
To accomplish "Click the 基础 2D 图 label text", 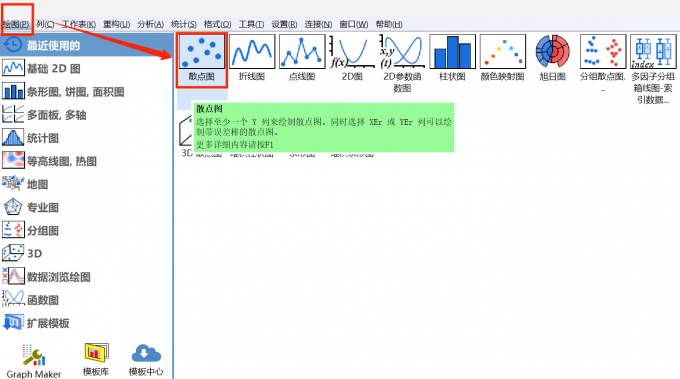I will [x=54, y=69].
